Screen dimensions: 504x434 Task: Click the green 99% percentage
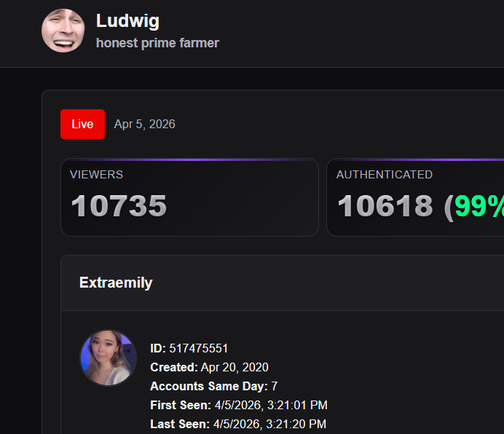click(x=479, y=206)
